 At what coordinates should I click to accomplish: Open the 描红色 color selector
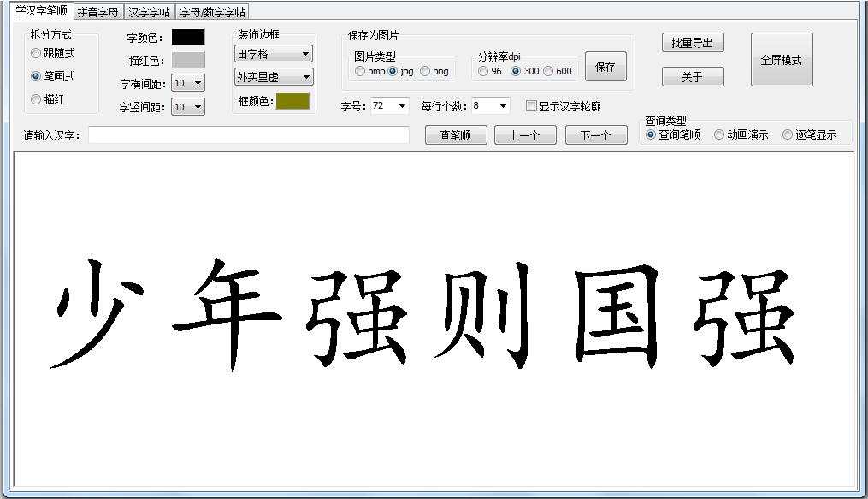pos(190,59)
